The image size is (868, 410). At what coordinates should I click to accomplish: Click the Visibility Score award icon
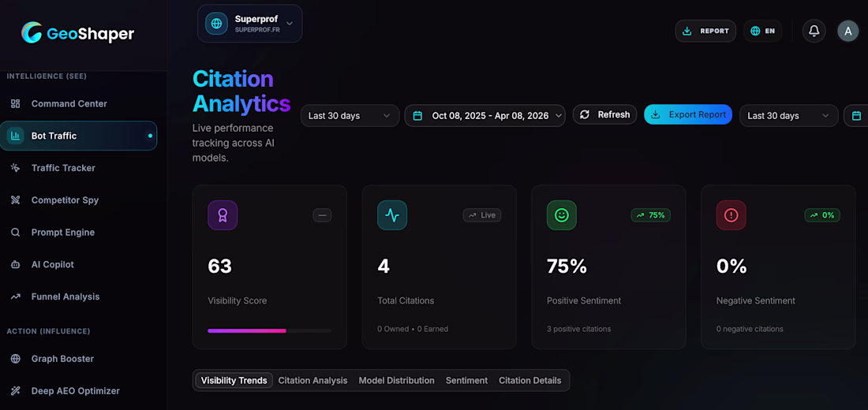pyautogui.click(x=223, y=215)
